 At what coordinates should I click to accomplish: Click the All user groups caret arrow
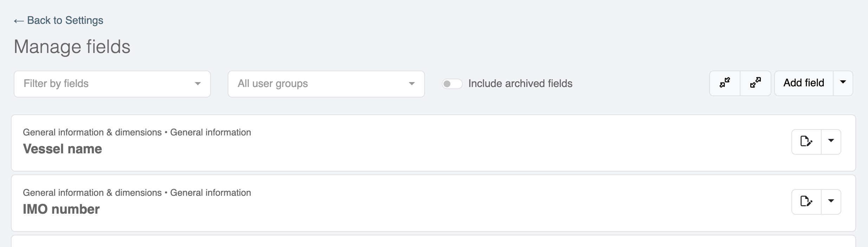pos(412,84)
